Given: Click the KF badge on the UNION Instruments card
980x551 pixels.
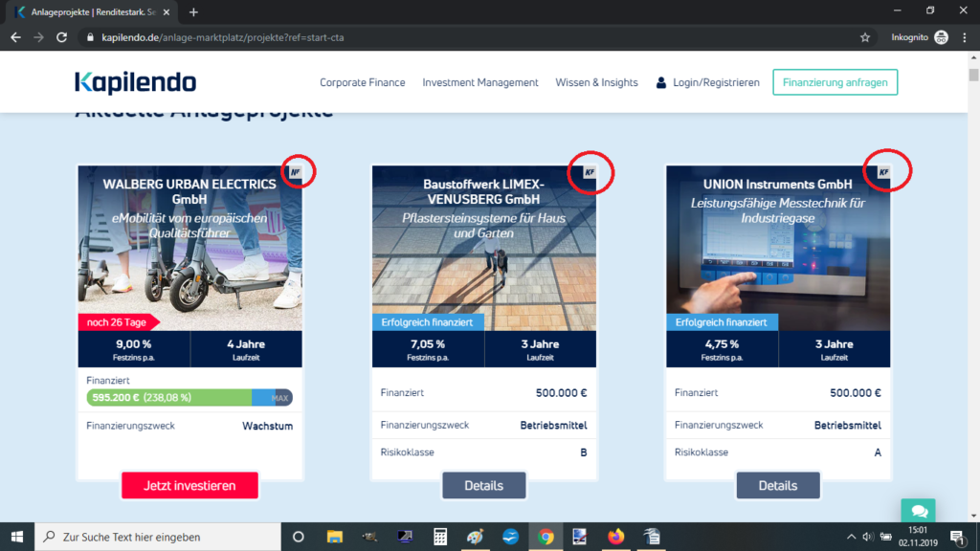Looking at the screenshot, I should coord(883,172).
